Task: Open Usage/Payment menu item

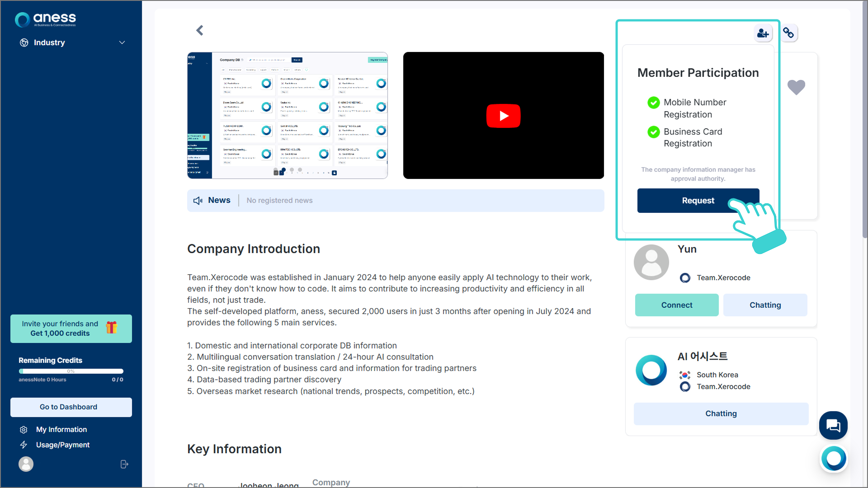Action: click(x=63, y=445)
